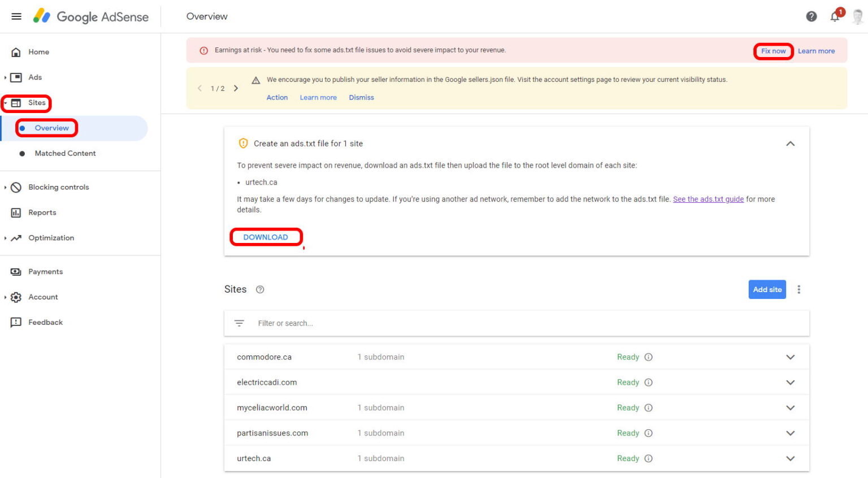
Task: Open the Payments section
Action: pyautogui.click(x=45, y=271)
